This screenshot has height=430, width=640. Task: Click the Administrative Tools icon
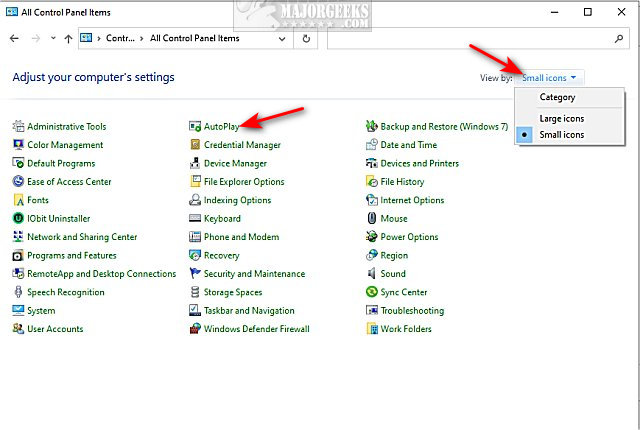pyautogui.click(x=18, y=126)
